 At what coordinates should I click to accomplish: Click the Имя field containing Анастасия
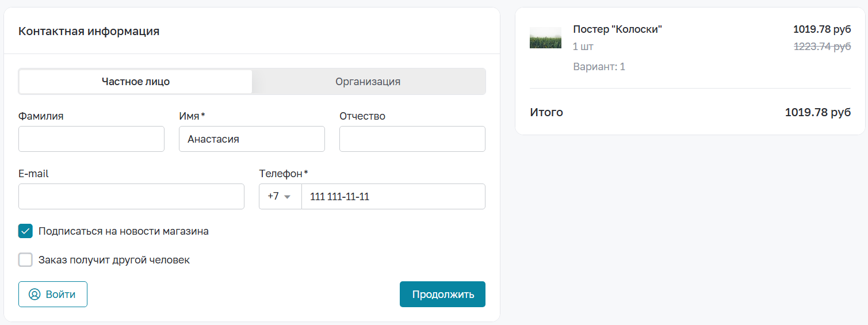(252, 139)
